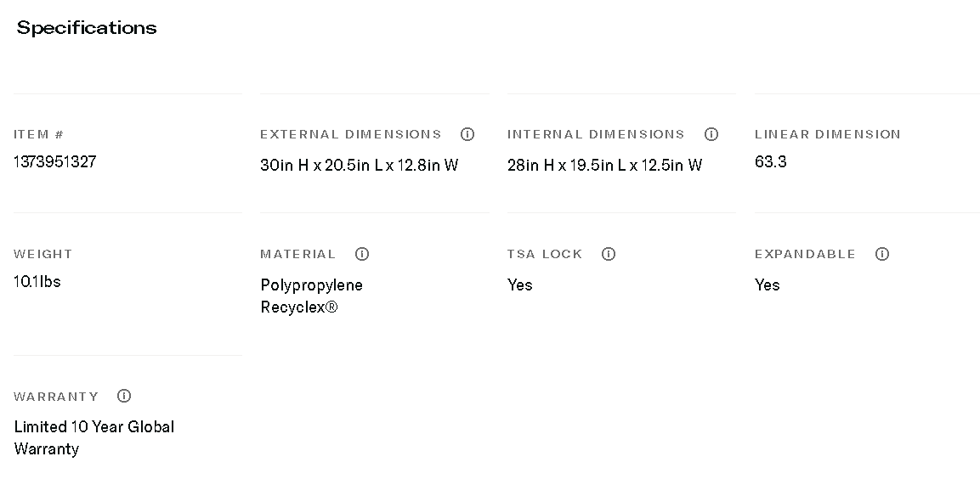Open the Expandable info icon
The width and height of the screenshot is (980, 479).
pos(882,254)
